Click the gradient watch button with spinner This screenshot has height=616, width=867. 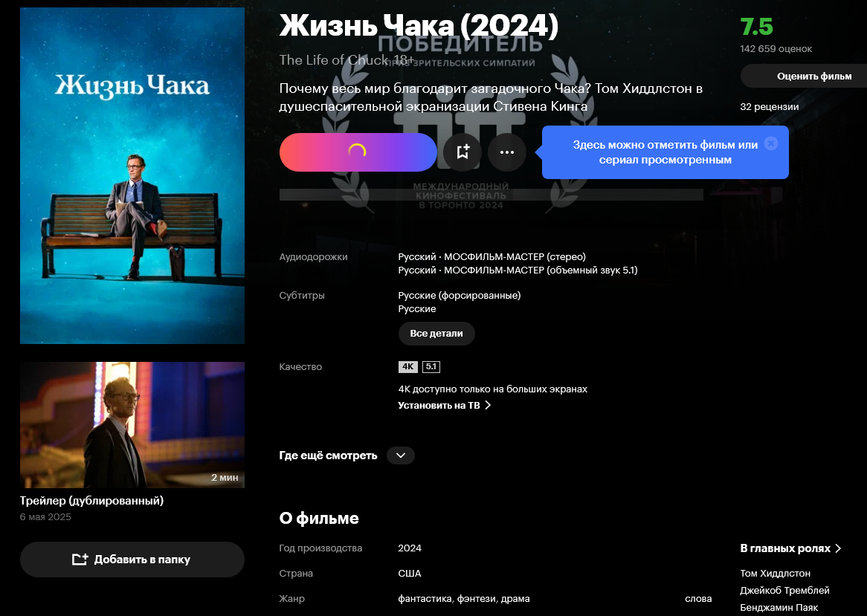click(x=358, y=152)
